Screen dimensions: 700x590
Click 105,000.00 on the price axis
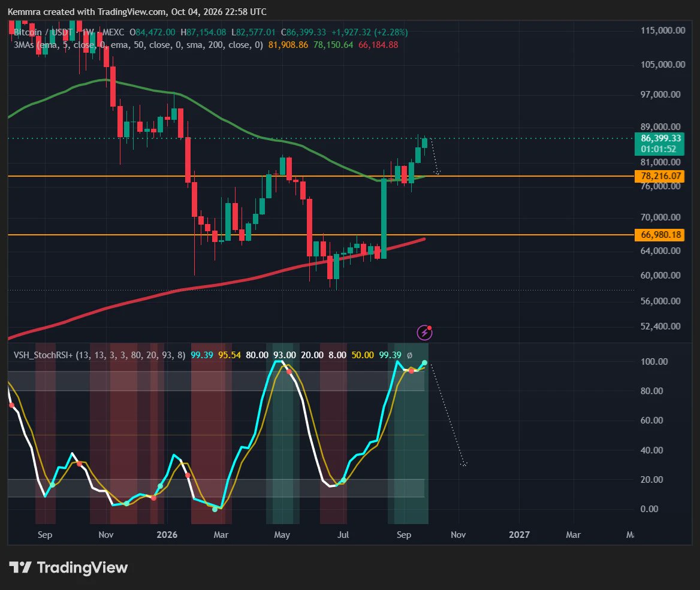click(662, 64)
